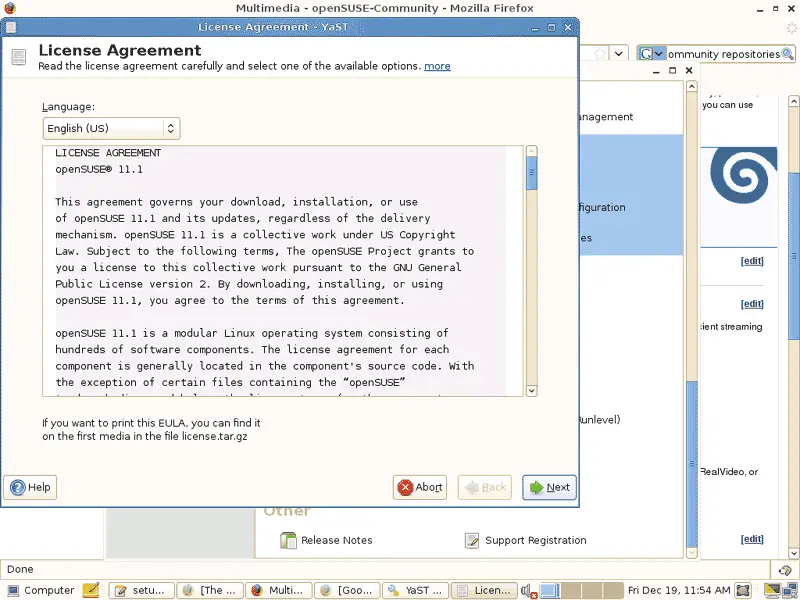800x600 pixels.
Task: Click the license text scrollbar down arrow
Action: click(x=532, y=391)
